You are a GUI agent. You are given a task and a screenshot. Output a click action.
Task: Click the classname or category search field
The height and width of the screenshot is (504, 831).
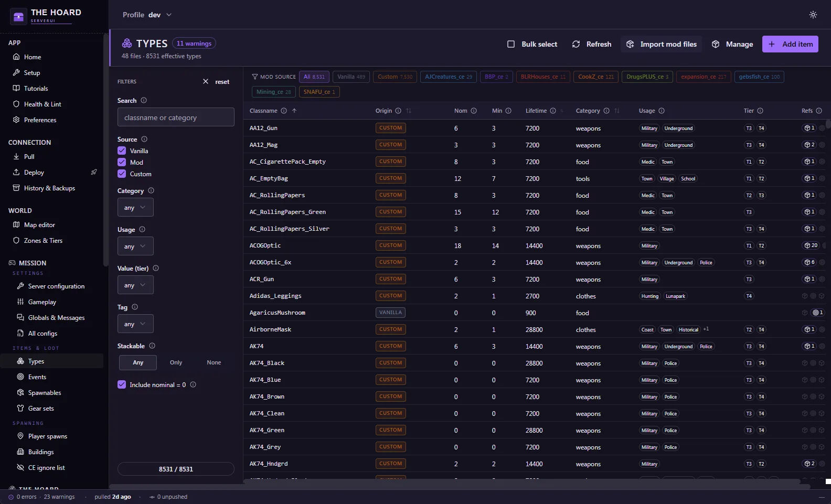(x=176, y=117)
